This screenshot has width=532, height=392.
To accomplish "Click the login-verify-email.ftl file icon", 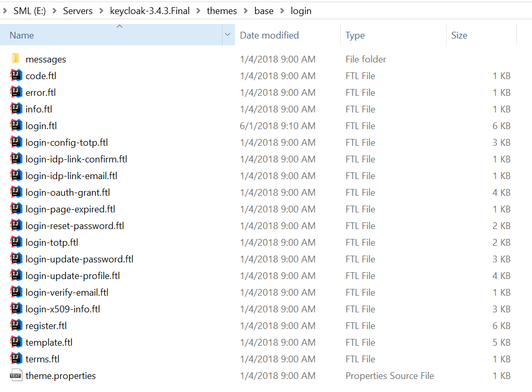I will (16, 292).
